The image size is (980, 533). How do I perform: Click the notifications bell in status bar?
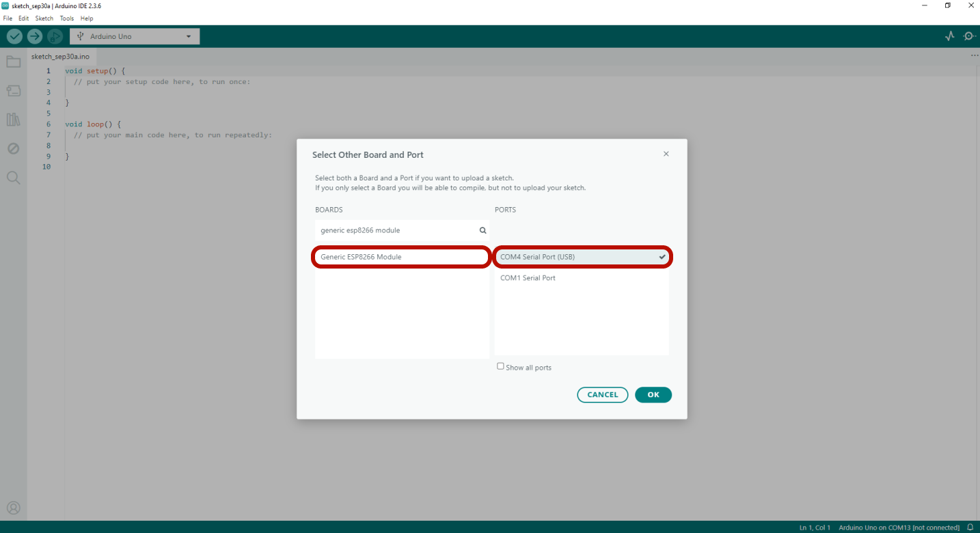(x=970, y=528)
